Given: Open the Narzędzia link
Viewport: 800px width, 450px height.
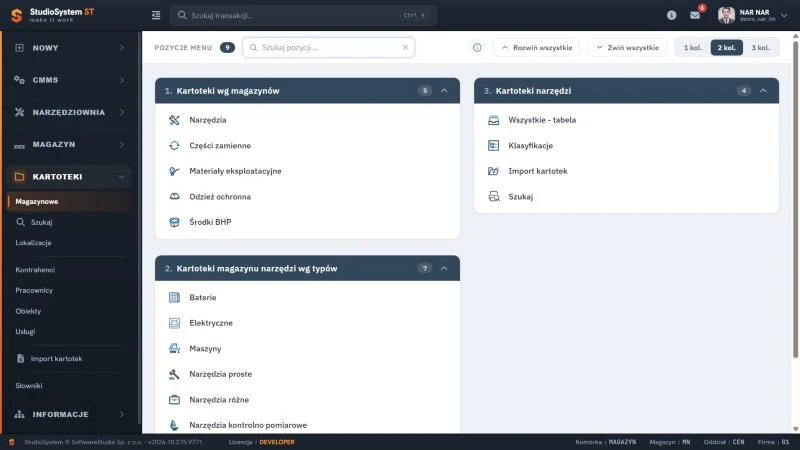Looking at the screenshot, I should (208, 120).
